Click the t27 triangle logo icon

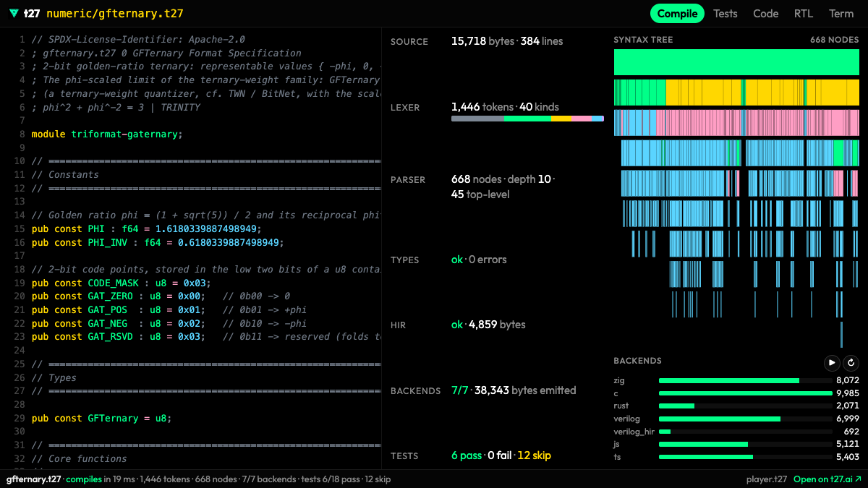[x=14, y=14]
